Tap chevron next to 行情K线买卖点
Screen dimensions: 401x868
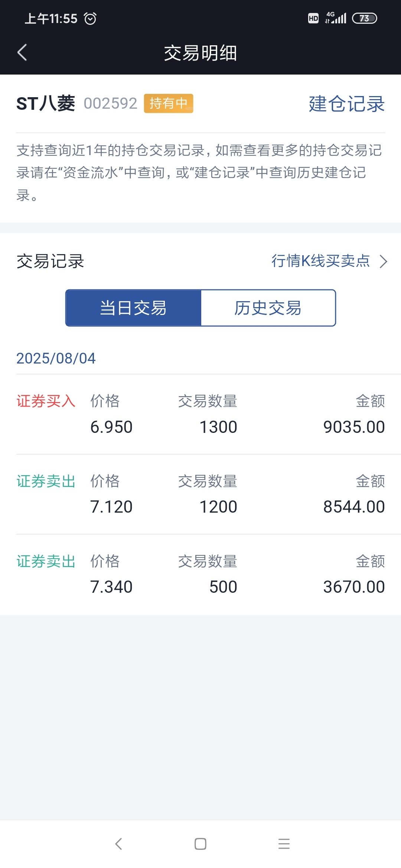(383, 261)
